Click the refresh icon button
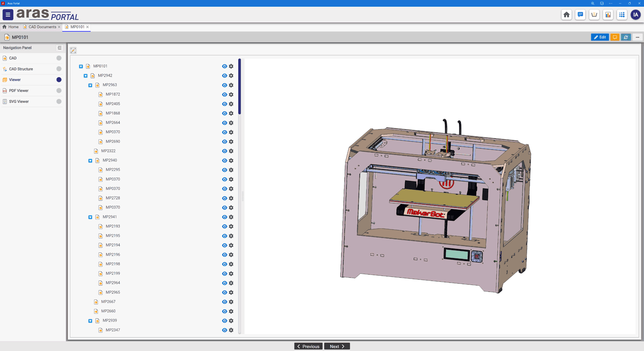Screen dimensions: 644x351 click(626, 37)
